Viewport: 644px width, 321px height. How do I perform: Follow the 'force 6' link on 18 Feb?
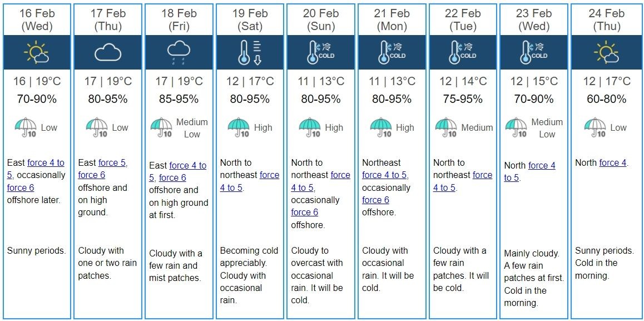172,178
